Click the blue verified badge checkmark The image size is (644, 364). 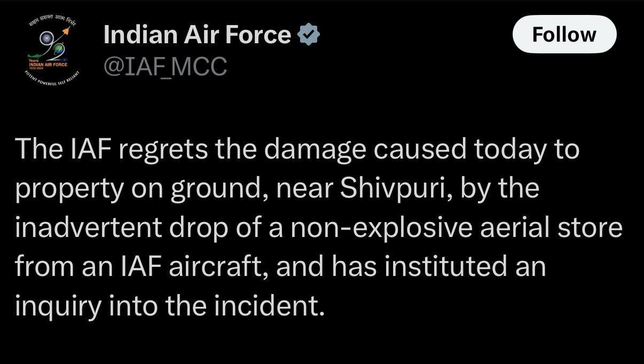308,35
